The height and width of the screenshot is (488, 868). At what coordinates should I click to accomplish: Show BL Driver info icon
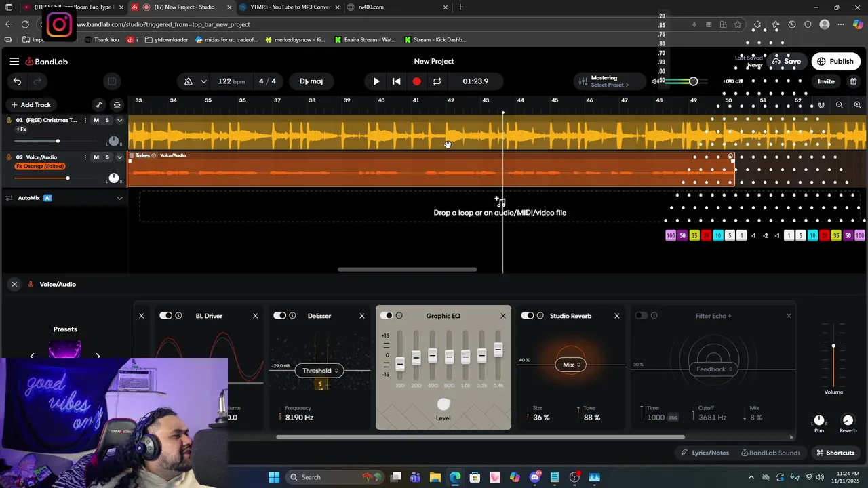tap(179, 316)
